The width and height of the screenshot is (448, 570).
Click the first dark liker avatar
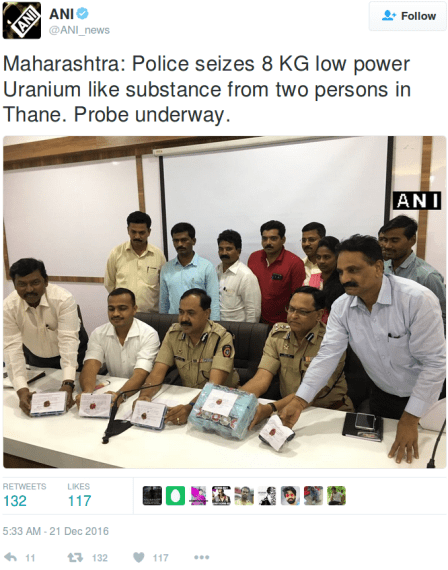tap(152, 495)
